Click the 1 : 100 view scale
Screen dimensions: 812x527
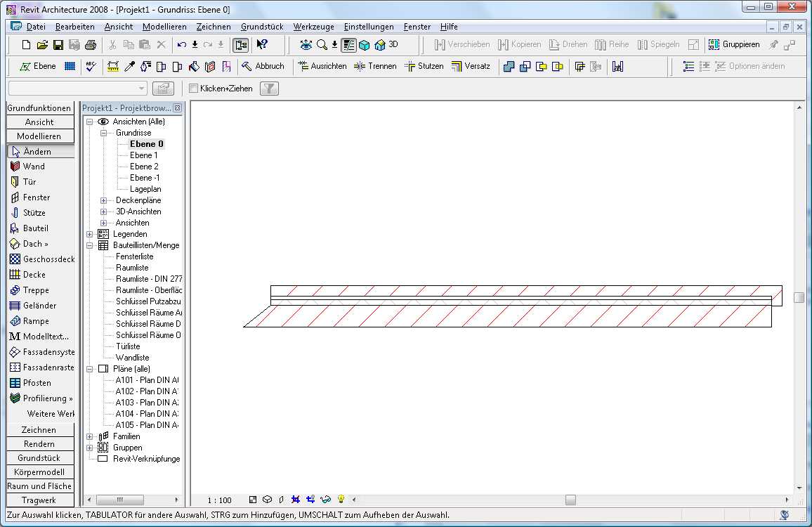(x=220, y=500)
